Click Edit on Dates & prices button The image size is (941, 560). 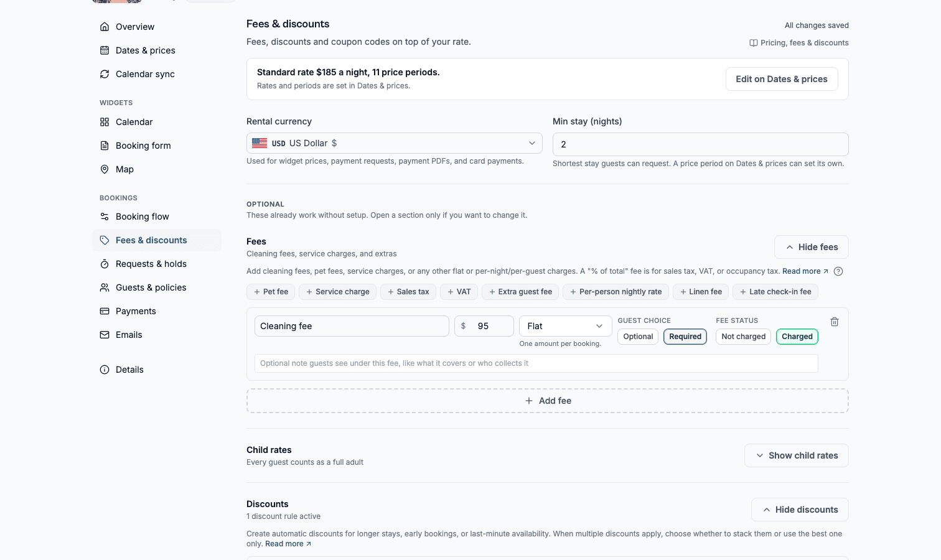click(x=782, y=79)
